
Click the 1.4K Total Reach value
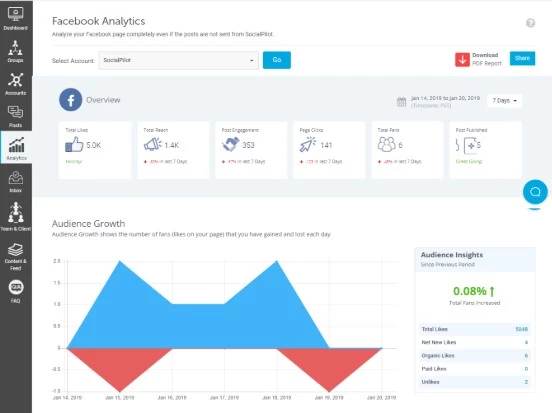coord(172,145)
